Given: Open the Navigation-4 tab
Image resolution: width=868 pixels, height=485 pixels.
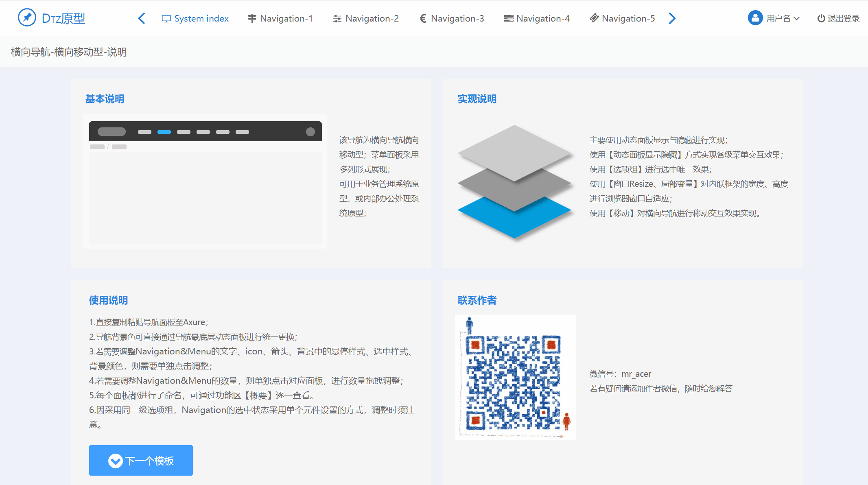Looking at the screenshot, I should (x=537, y=19).
